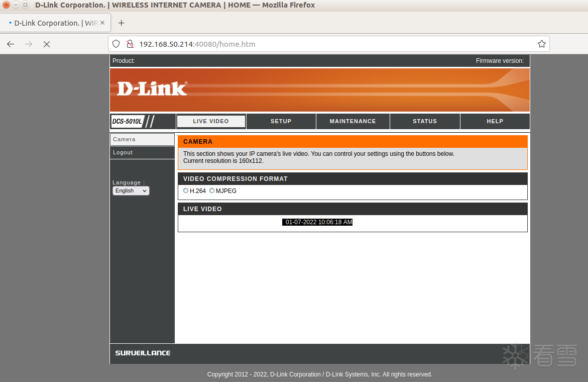The width and height of the screenshot is (588, 382).
Task: Open the shield tracking protection icon
Action: tap(116, 44)
